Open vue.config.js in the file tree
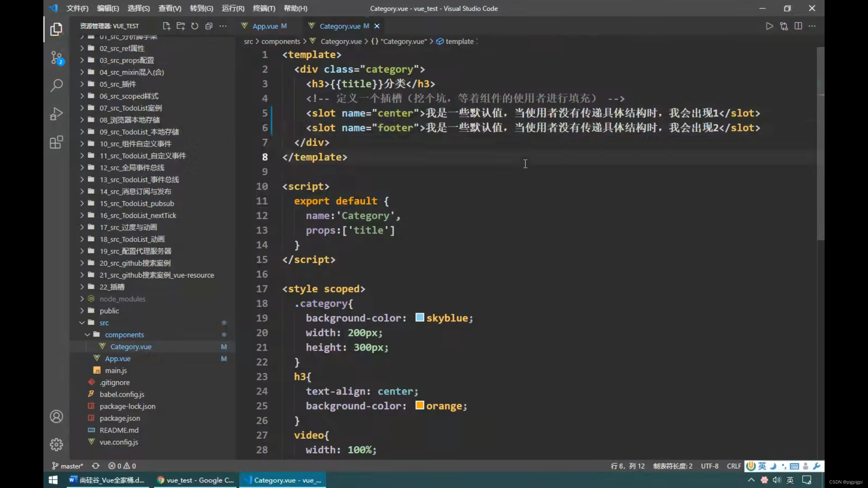This screenshot has width=868, height=488. (x=152, y=442)
